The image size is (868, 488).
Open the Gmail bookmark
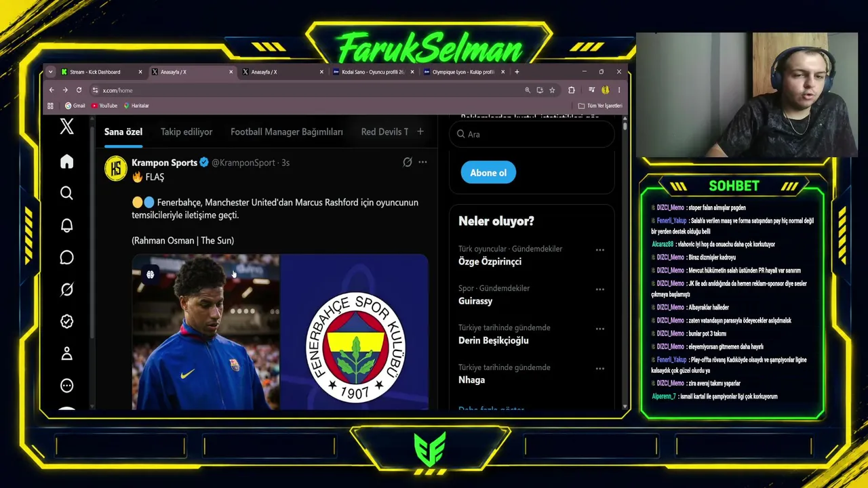tap(75, 106)
